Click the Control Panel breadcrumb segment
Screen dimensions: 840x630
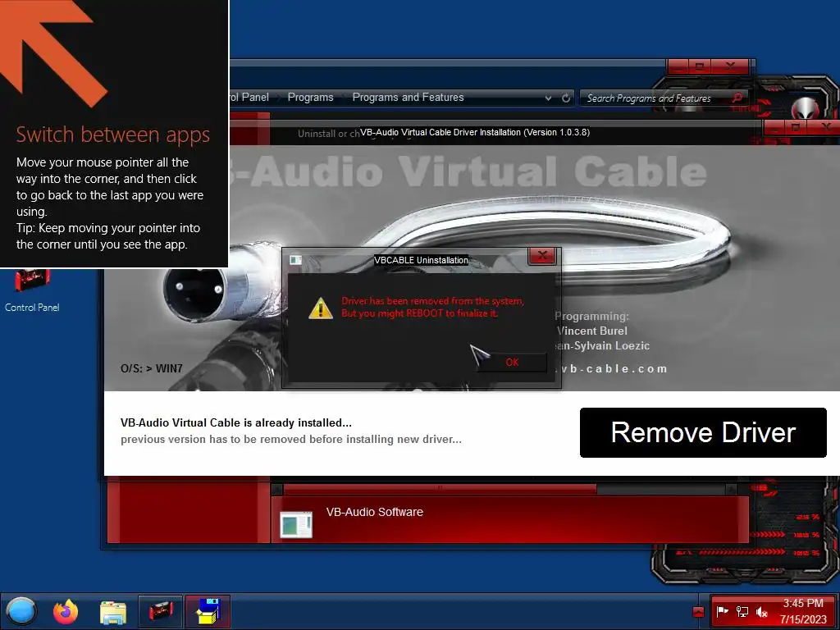249,98
